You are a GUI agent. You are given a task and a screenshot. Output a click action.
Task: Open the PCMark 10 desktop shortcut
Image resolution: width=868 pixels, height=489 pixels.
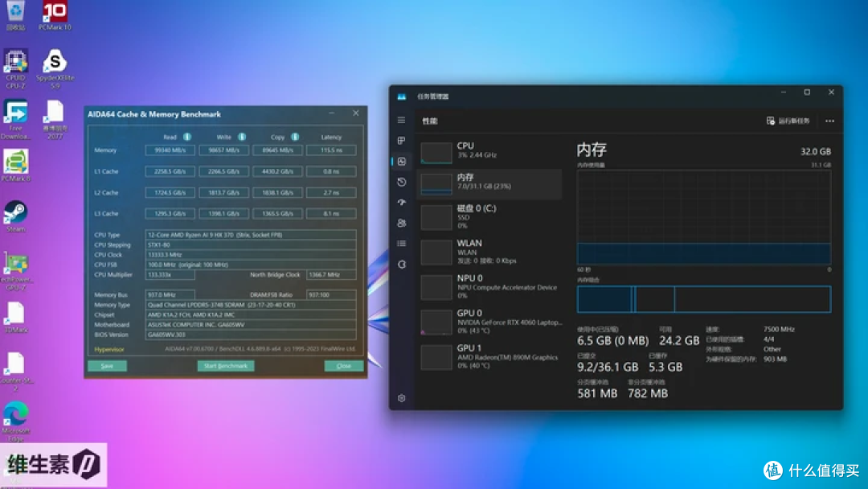(55, 15)
